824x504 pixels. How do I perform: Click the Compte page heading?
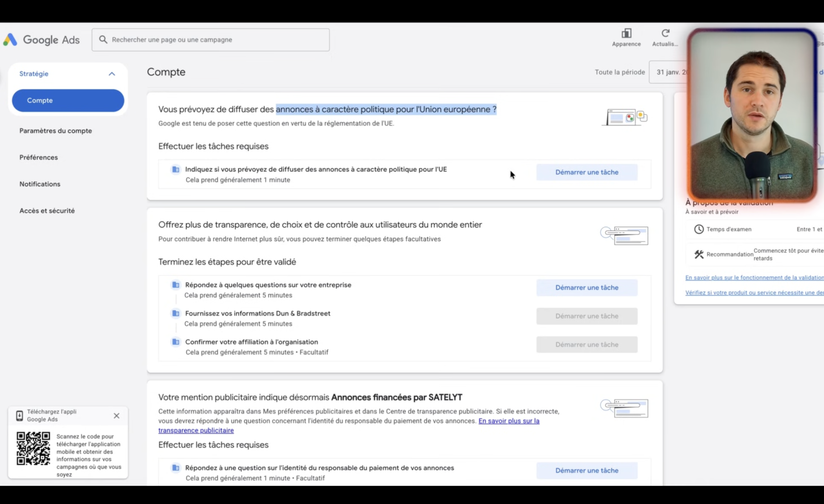[166, 72]
